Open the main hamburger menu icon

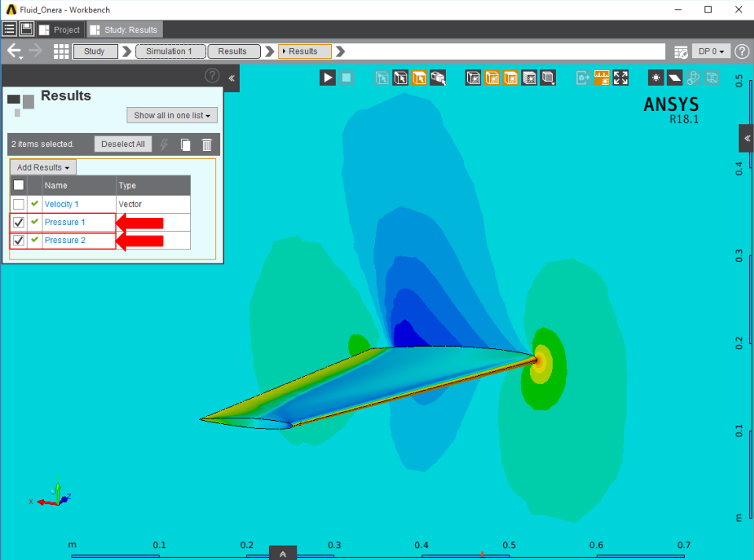tap(9, 29)
